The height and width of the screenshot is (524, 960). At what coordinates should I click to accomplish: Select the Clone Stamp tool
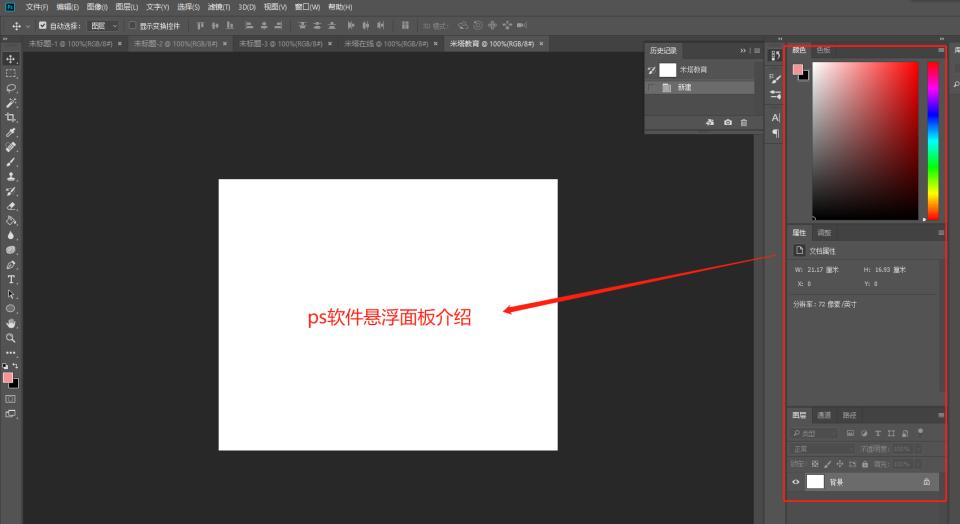(10, 176)
